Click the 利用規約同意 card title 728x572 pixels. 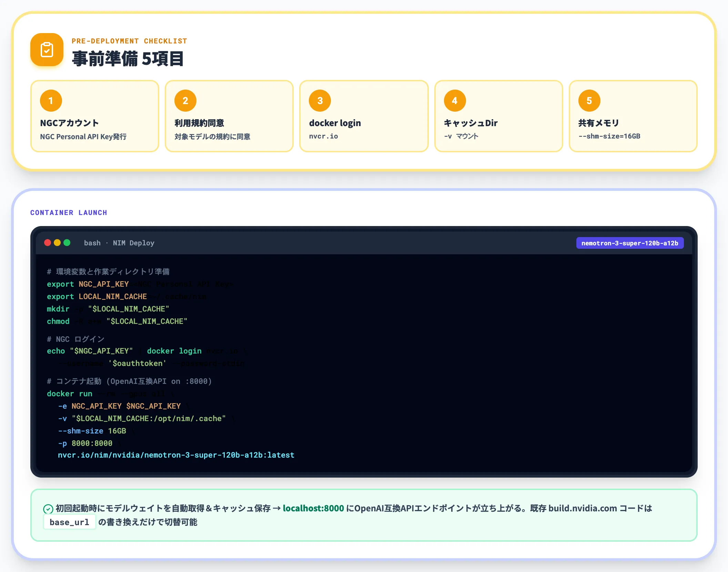[199, 123]
